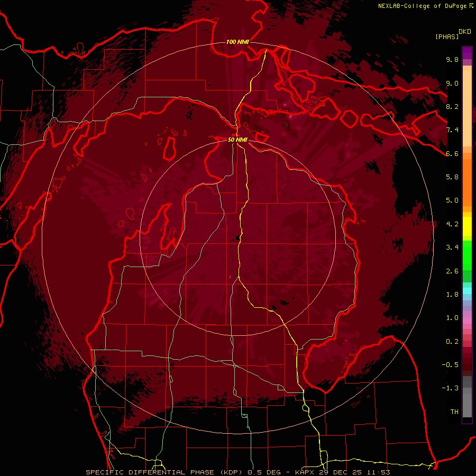Viewport: 476px width, 476px height.
Task: Pick the peach band in the legend
Action: 467,109
